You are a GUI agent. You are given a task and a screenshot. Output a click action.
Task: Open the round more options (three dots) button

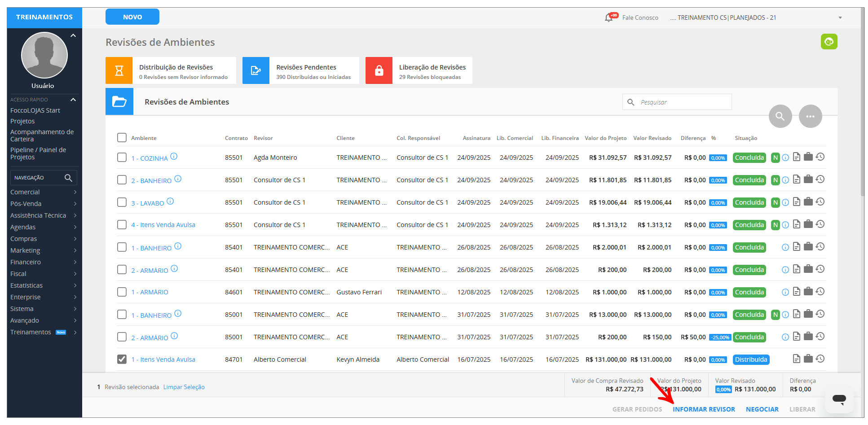(810, 116)
